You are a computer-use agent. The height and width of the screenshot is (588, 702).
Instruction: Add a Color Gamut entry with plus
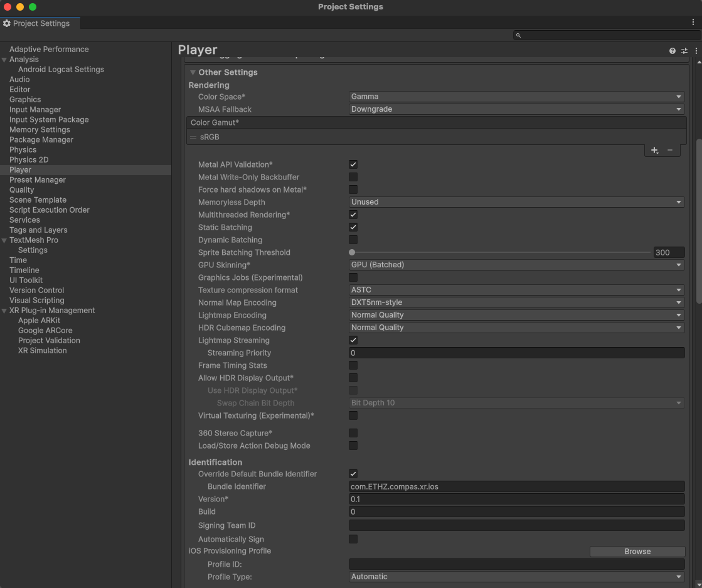pyautogui.click(x=654, y=150)
